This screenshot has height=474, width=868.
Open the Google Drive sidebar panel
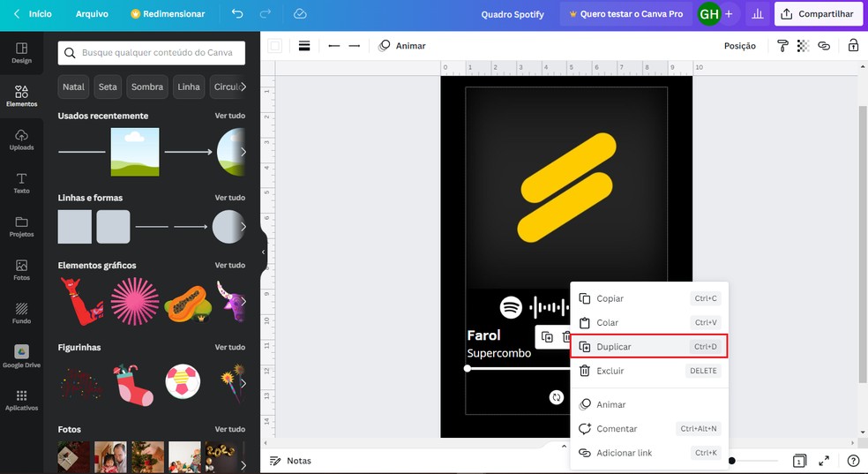click(21, 356)
